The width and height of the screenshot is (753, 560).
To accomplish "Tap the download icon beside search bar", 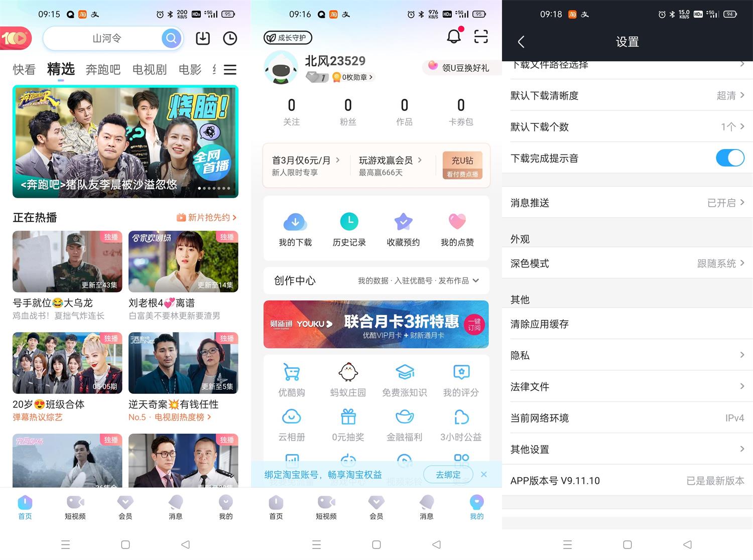I will point(203,38).
